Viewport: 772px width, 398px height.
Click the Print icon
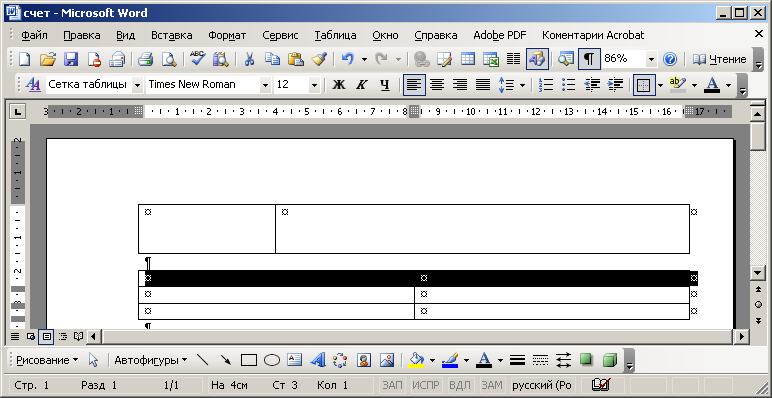pos(146,59)
